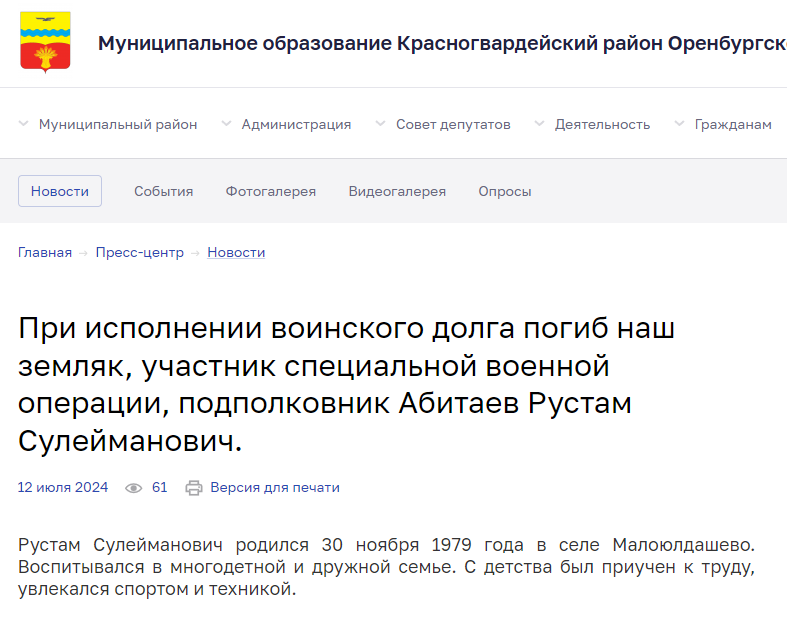Expand the Деятельность menu chevron
The width and height of the screenshot is (787, 617).
click(539, 124)
